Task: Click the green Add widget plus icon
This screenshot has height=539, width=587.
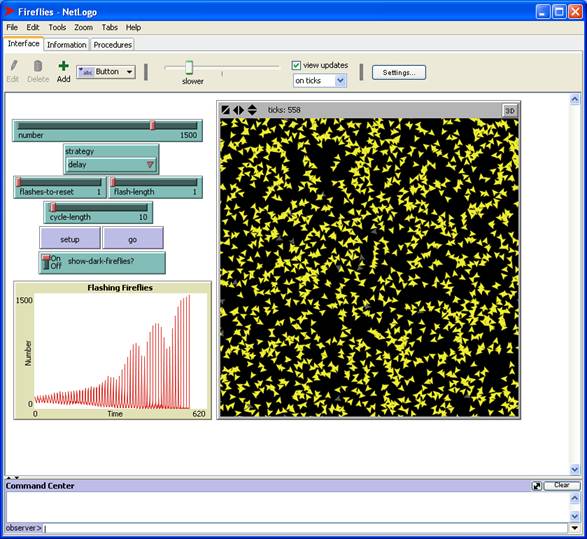Action: (x=63, y=66)
